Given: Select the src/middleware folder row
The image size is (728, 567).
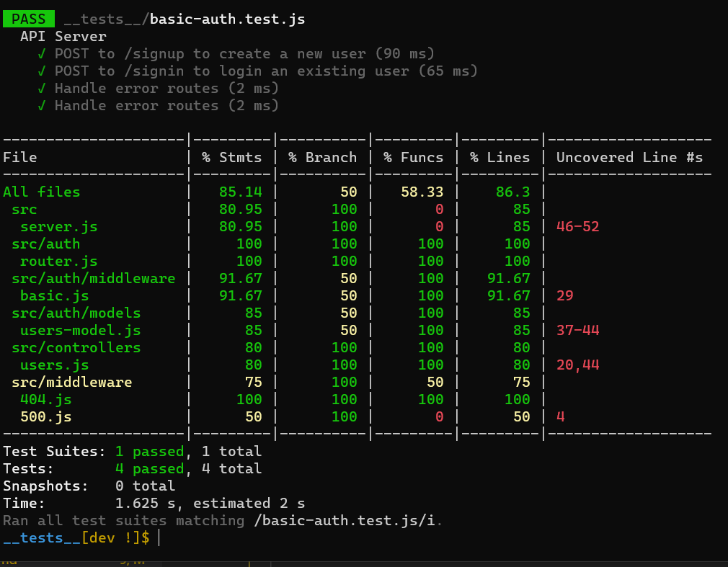Looking at the screenshot, I should pyautogui.click(x=72, y=383).
